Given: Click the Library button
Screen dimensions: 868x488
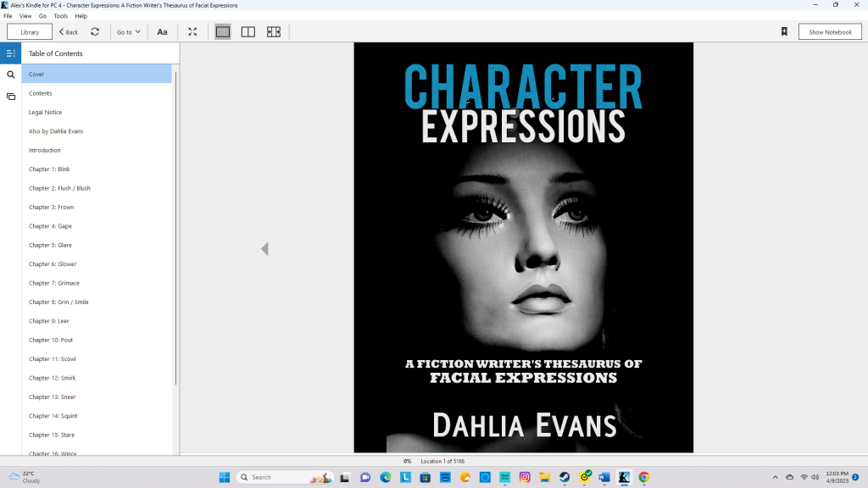Looking at the screenshot, I should 30,32.
